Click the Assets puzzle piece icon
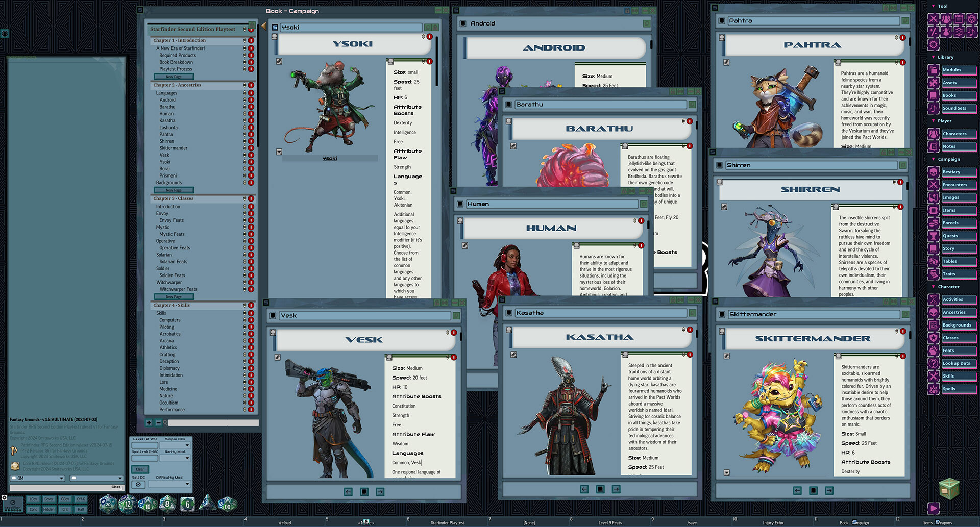980x527 pixels. click(x=933, y=83)
